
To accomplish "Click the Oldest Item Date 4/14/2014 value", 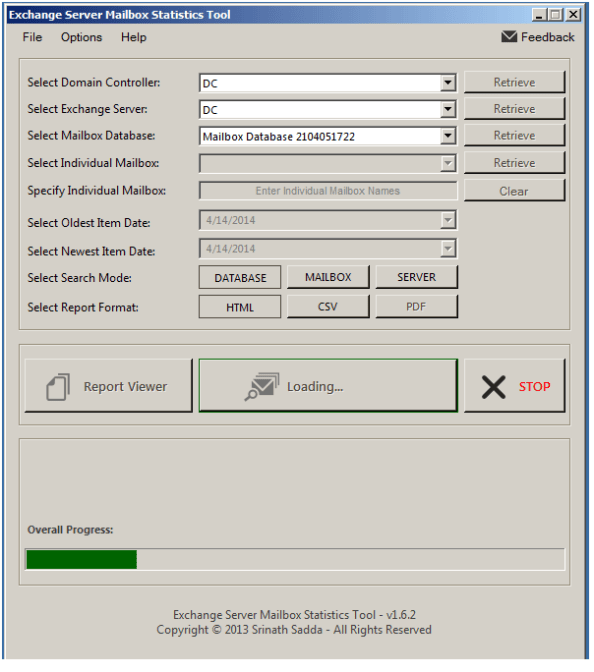I will pos(231,220).
